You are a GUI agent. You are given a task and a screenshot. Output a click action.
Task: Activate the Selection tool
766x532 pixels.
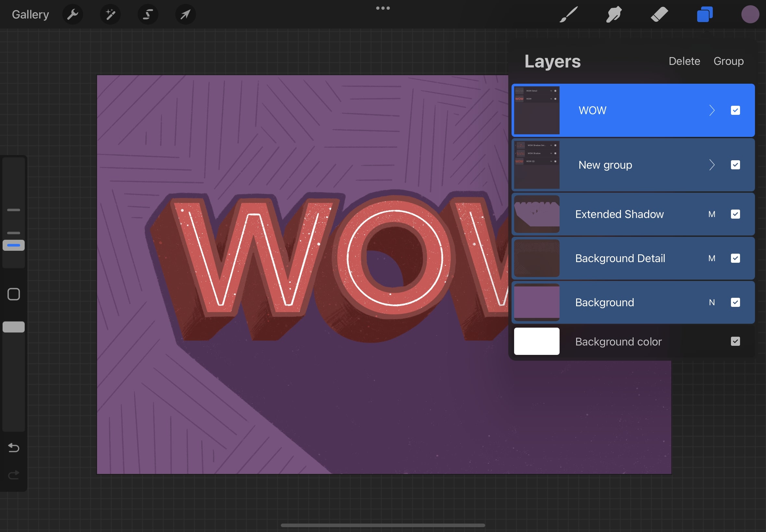tap(148, 14)
